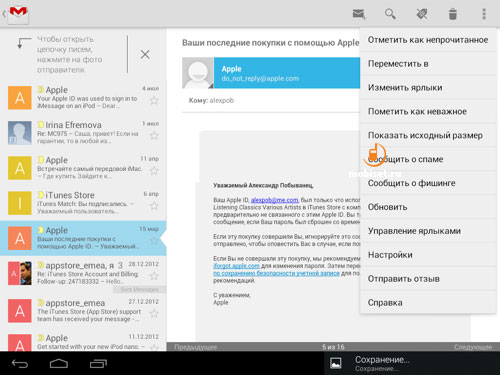Star the appstore_emea email dated 28.12.2012
Image resolution: width=500 pixels, height=375 pixels.
[x=154, y=276]
